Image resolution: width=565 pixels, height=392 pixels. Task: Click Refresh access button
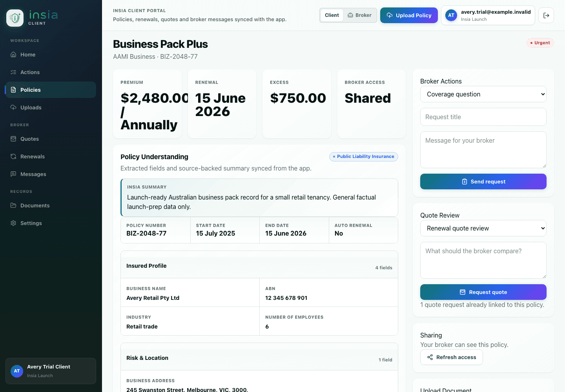[x=452, y=357]
